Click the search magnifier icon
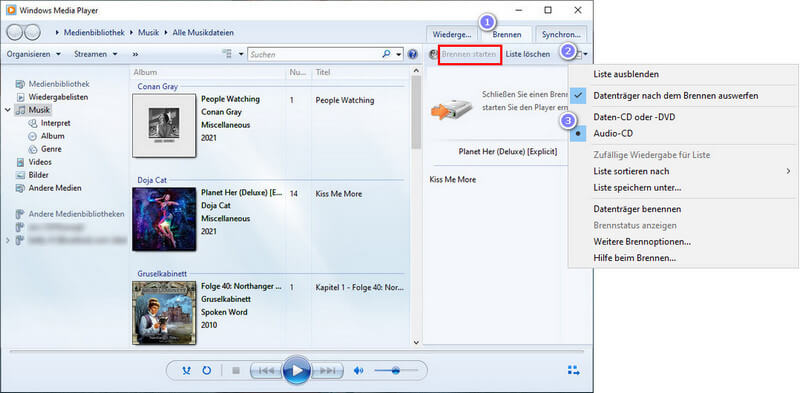This screenshot has width=800, height=393. pyautogui.click(x=386, y=54)
